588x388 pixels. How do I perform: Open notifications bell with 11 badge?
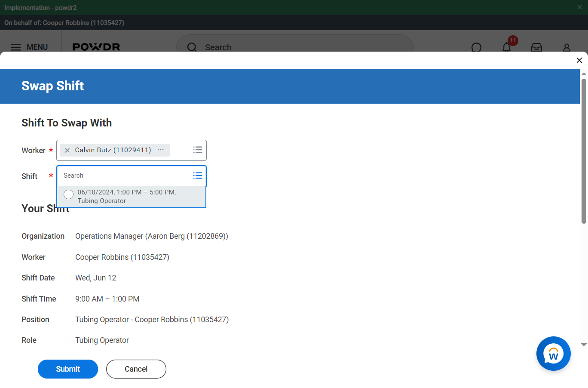pos(507,47)
